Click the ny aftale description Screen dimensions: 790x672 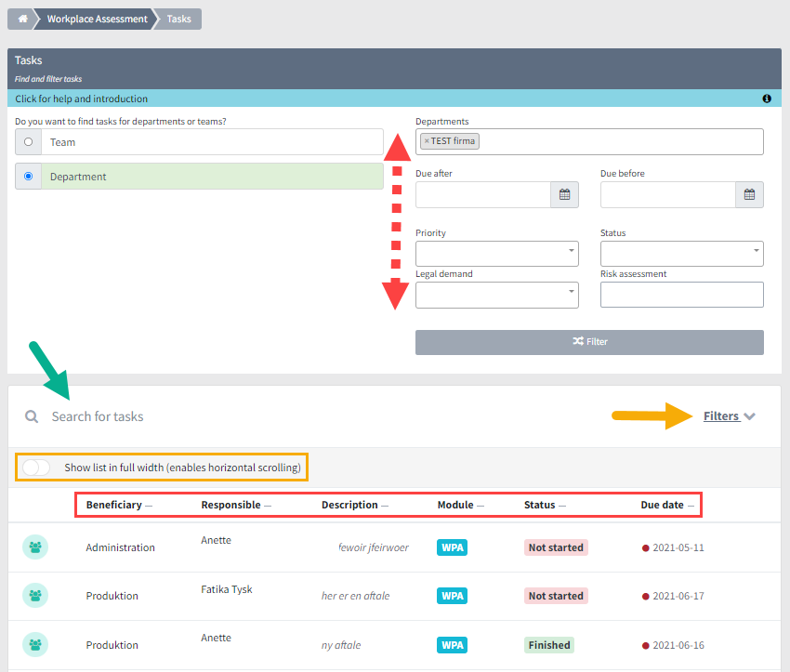[x=341, y=645]
